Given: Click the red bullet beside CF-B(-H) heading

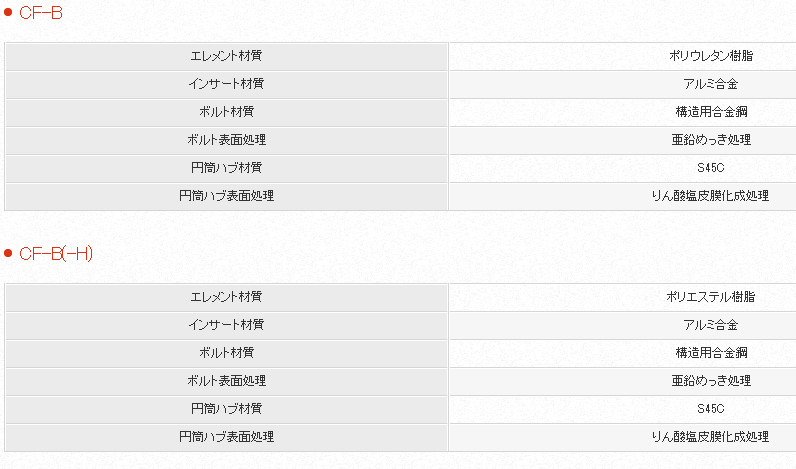Looking at the screenshot, I should pyautogui.click(x=8, y=253).
